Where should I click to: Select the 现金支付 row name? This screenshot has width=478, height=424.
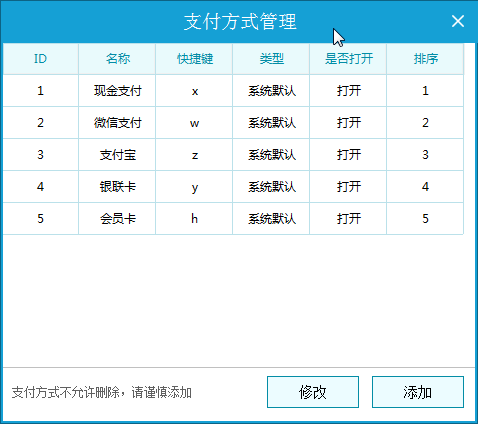click(117, 91)
